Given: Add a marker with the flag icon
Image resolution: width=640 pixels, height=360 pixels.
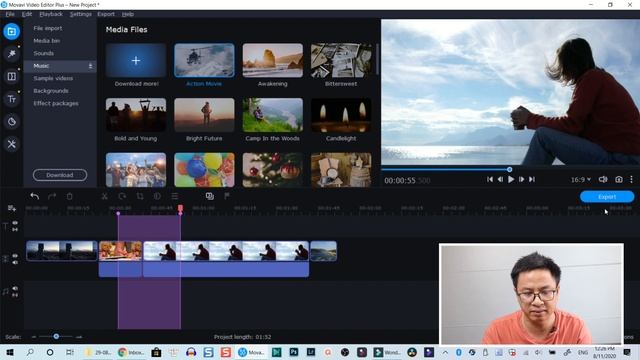Looking at the screenshot, I should (227, 196).
